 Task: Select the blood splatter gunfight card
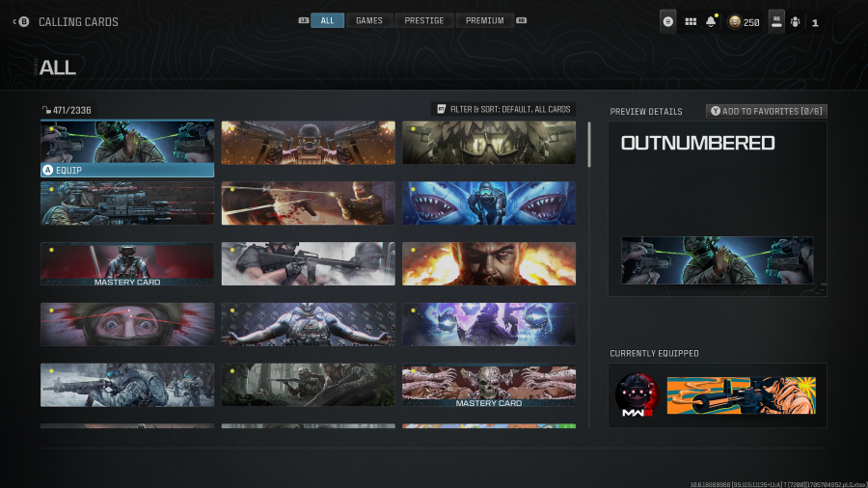pos(309,203)
